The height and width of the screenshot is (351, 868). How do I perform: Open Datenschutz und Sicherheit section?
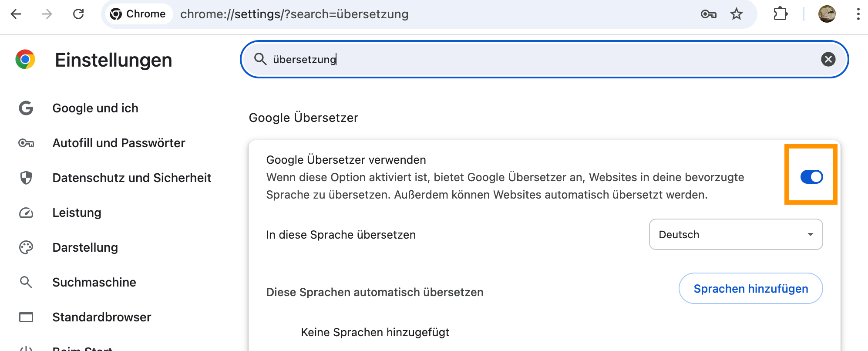click(131, 178)
